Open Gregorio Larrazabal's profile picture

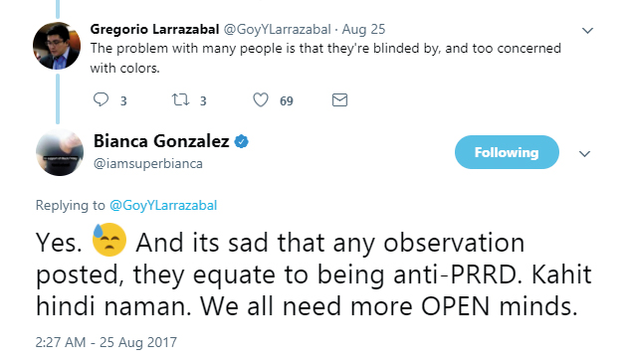tap(57, 46)
